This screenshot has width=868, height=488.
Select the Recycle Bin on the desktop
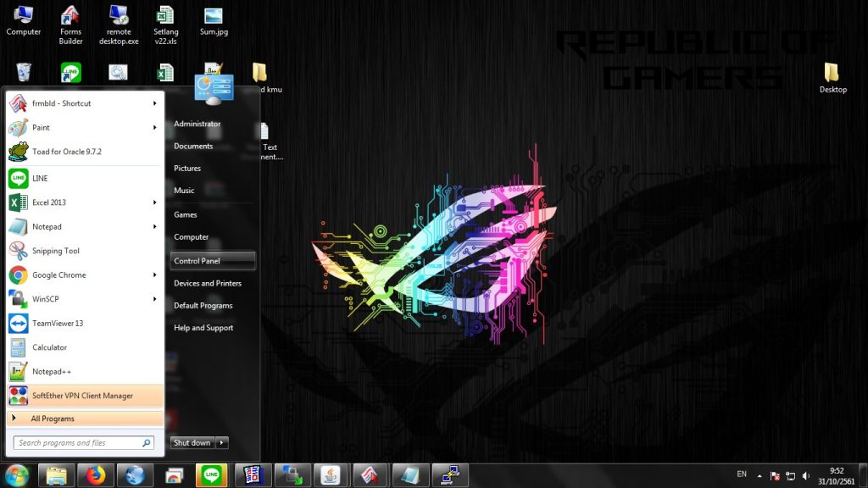(x=23, y=73)
